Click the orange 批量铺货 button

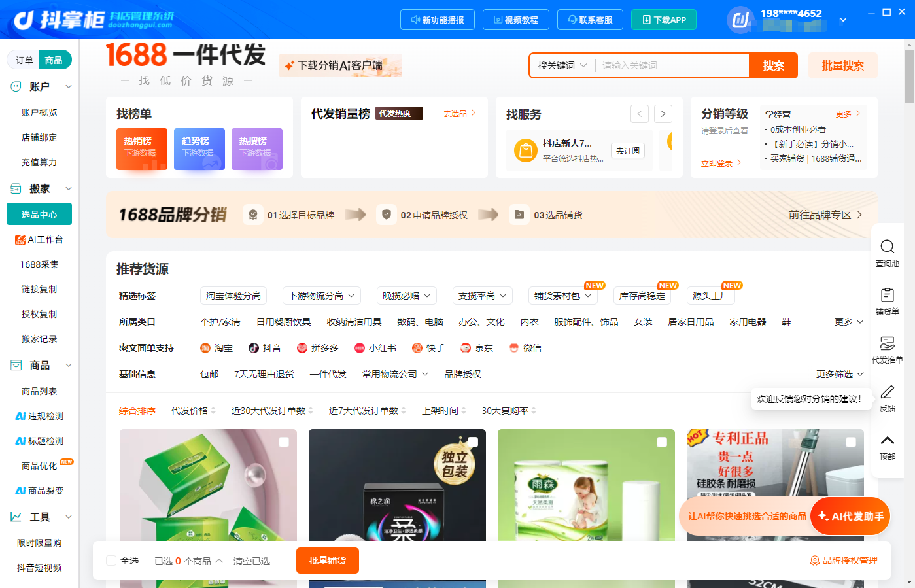coord(328,561)
